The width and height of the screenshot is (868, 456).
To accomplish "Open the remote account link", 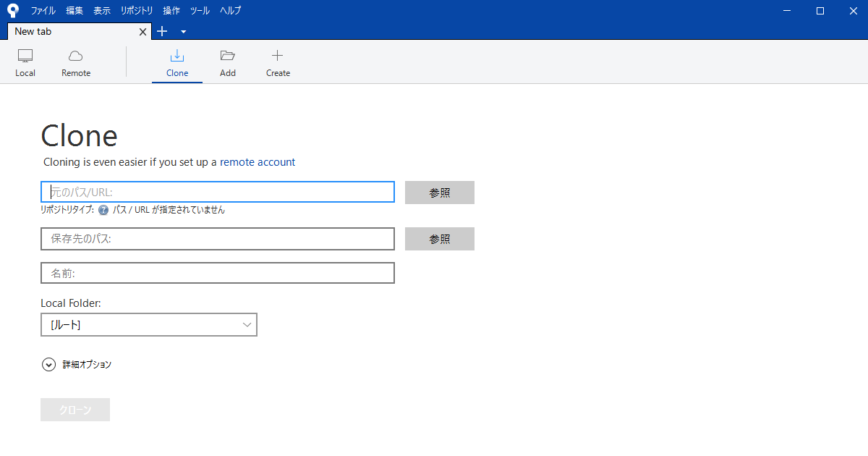I will 257,161.
